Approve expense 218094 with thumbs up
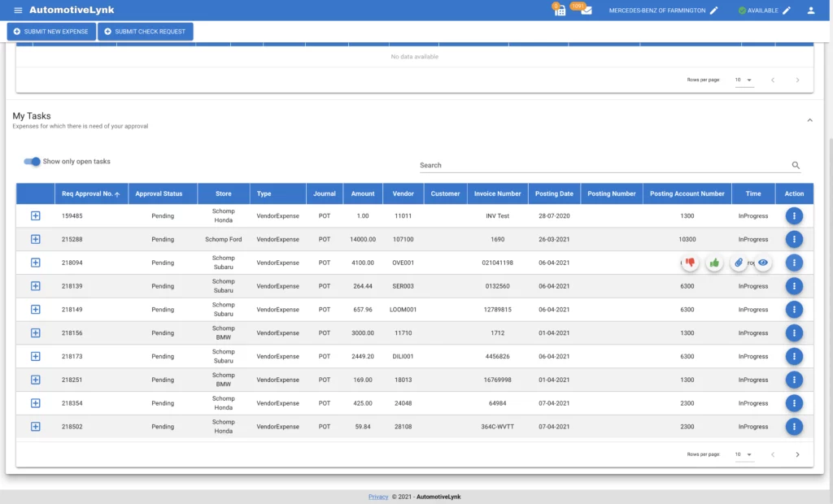The height and width of the screenshot is (504, 833). click(x=714, y=263)
